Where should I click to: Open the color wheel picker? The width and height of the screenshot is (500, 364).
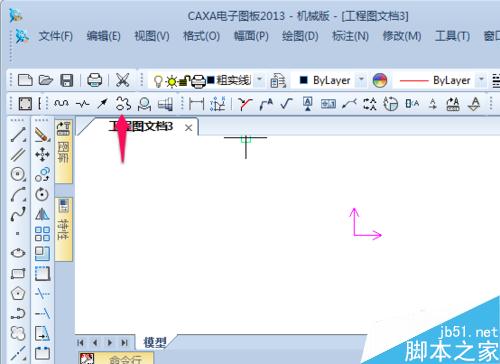click(x=379, y=80)
